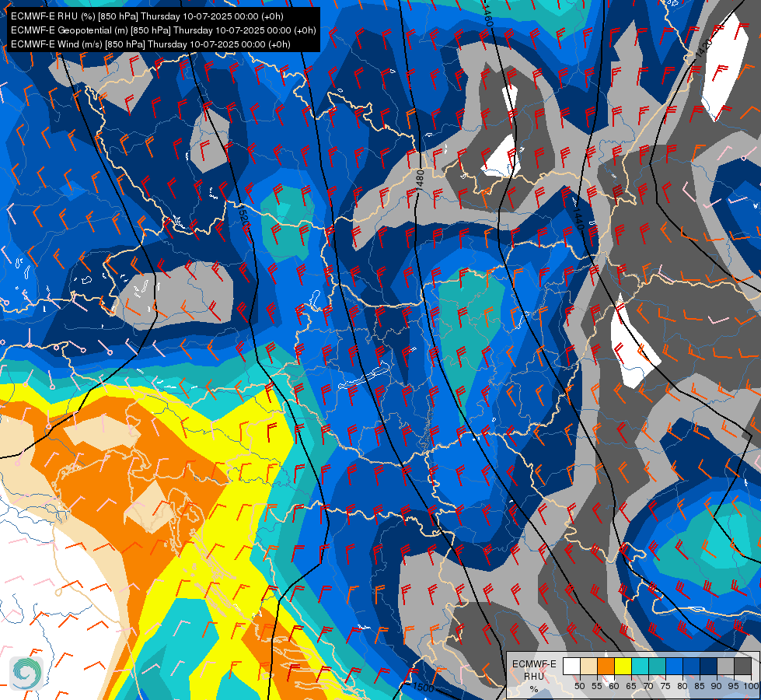Click the legend tick value 70
This screenshot has height=700, width=761.
click(648, 686)
